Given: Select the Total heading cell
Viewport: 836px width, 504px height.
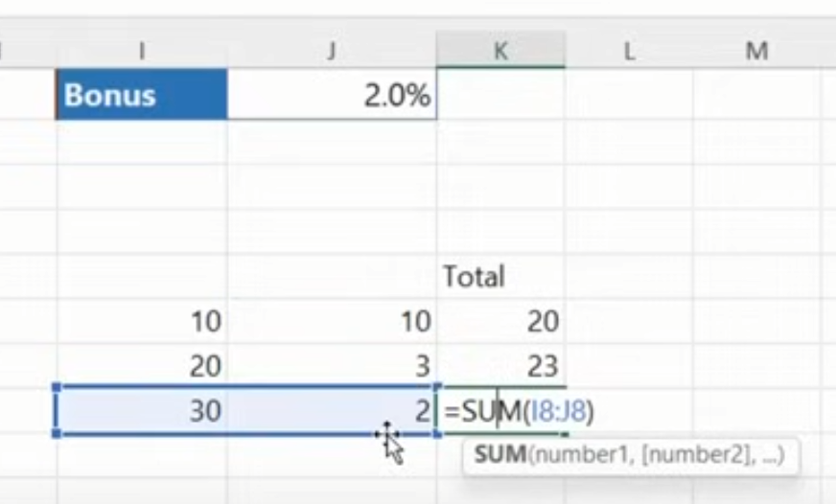Looking at the screenshot, I should point(499,277).
